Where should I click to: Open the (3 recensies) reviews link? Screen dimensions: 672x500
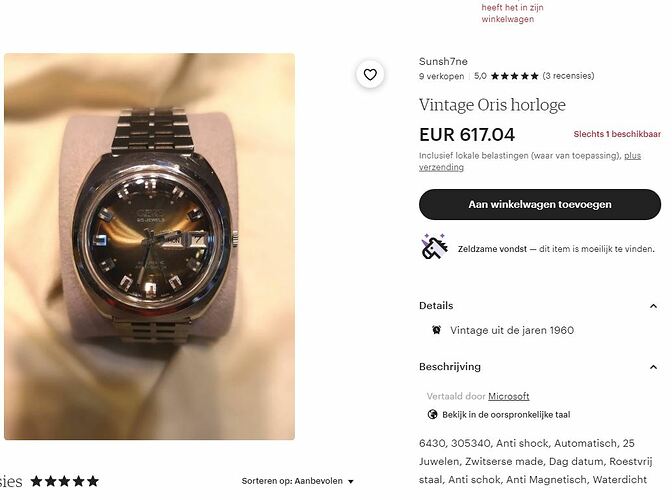(x=568, y=76)
